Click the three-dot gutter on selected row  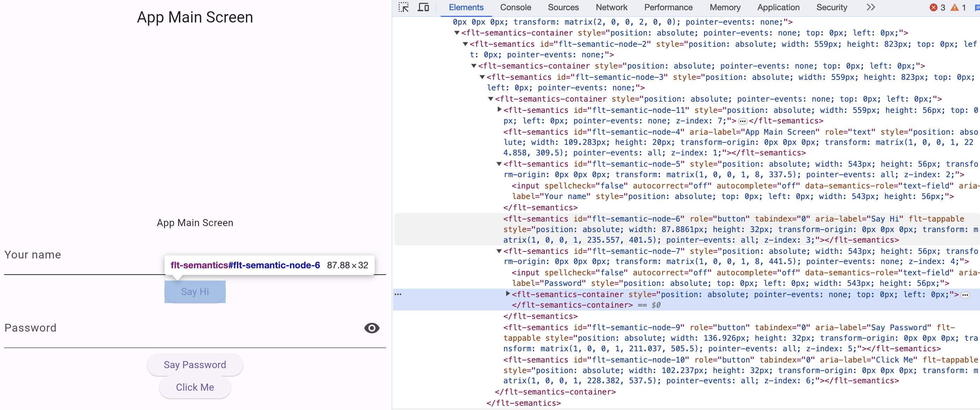pos(398,294)
